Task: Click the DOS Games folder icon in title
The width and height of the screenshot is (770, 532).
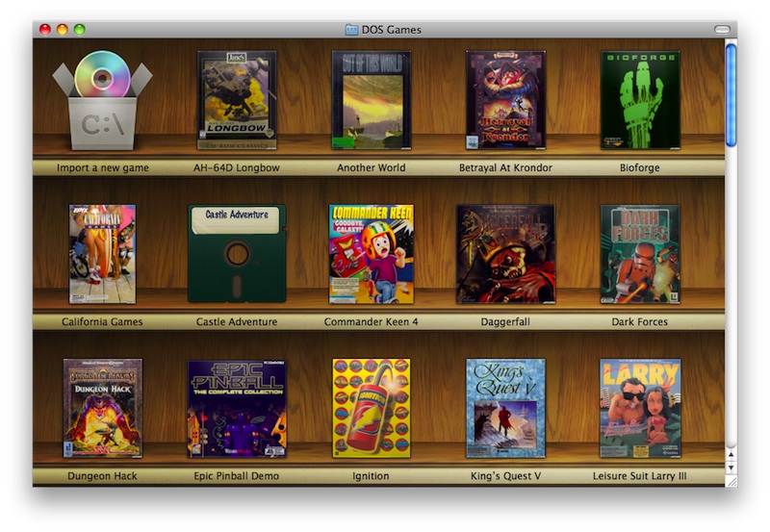Action: click(352, 30)
